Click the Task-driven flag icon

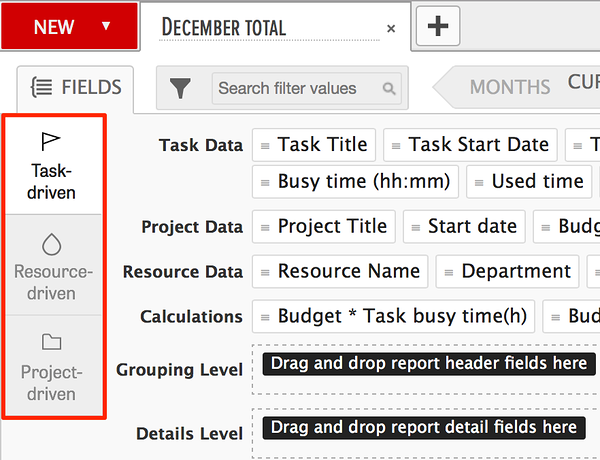51,141
